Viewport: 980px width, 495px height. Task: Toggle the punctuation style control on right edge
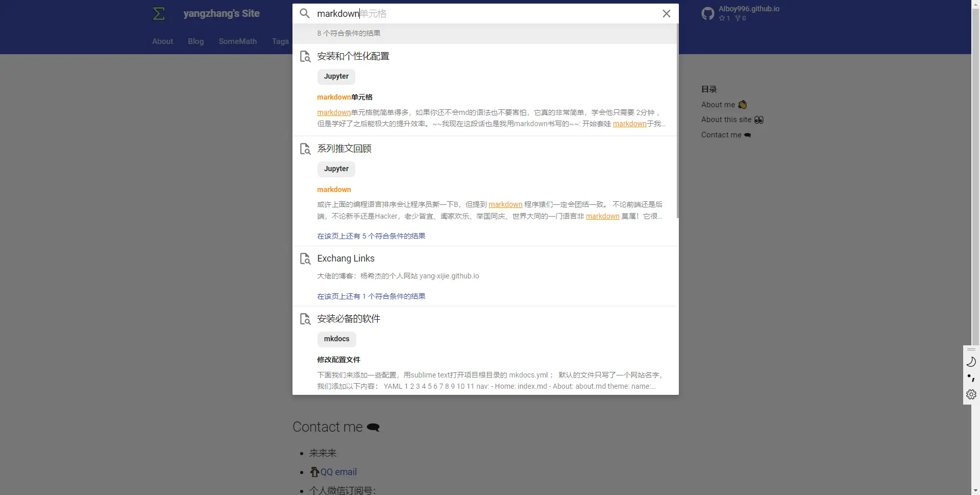971,378
